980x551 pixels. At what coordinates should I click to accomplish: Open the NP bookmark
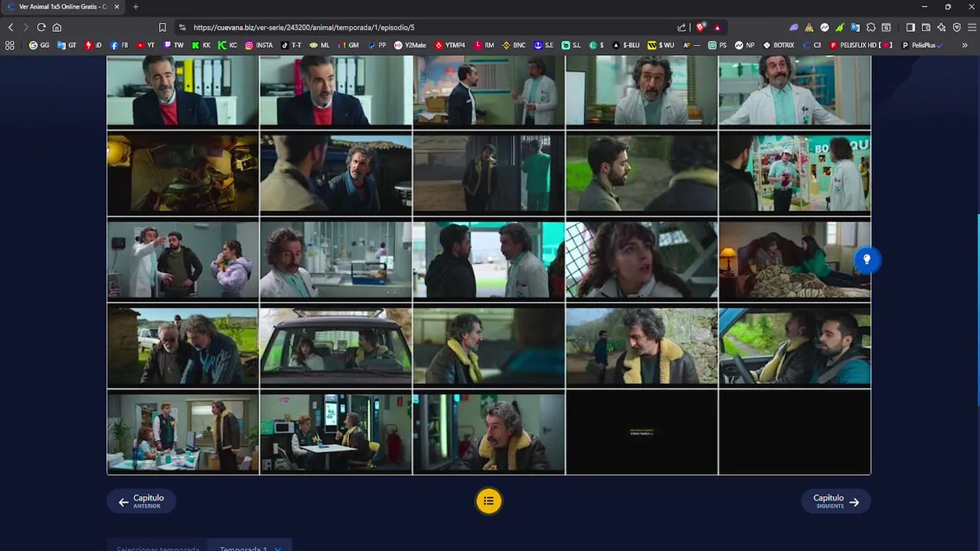point(744,45)
